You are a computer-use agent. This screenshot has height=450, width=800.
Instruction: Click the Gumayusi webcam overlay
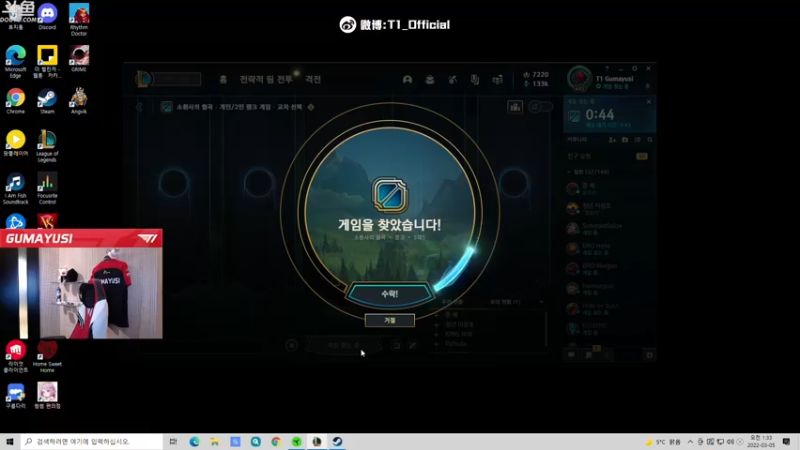(82, 284)
